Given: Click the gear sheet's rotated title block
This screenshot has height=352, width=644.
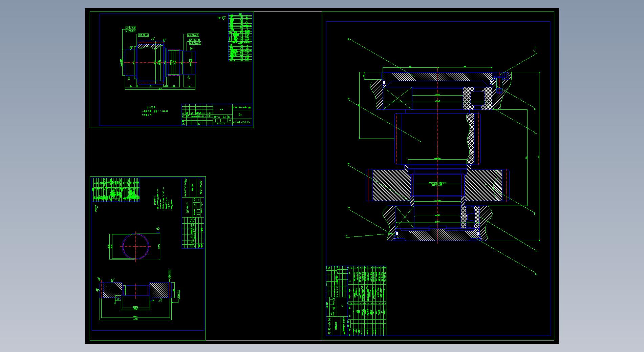Looking at the screenshot, I should (x=193, y=213).
